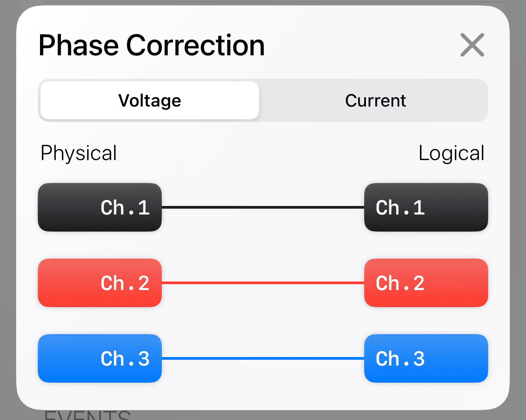
Task: Click the black Ch.1 phase mapping line
Action: click(263, 207)
